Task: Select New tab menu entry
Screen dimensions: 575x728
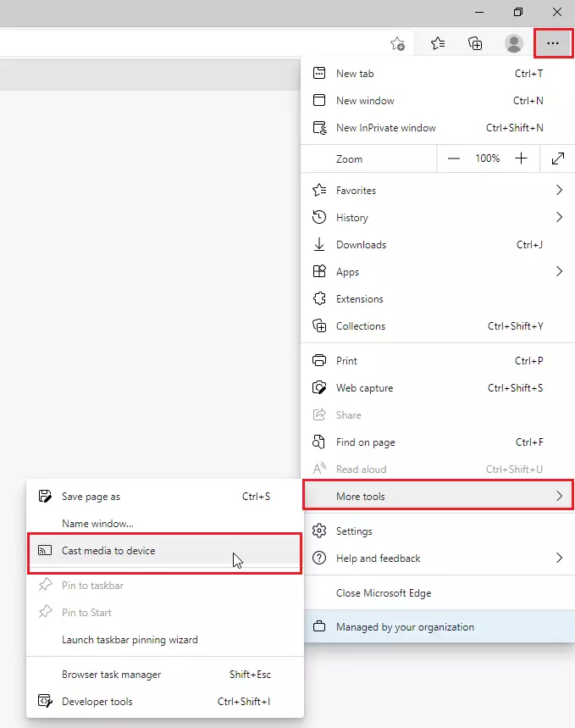Action: pos(438,74)
